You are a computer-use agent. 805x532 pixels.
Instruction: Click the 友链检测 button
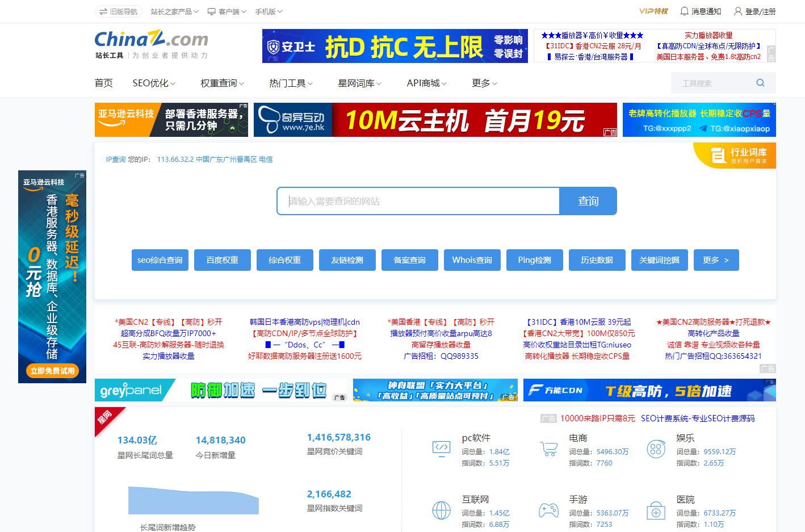pyautogui.click(x=347, y=260)
